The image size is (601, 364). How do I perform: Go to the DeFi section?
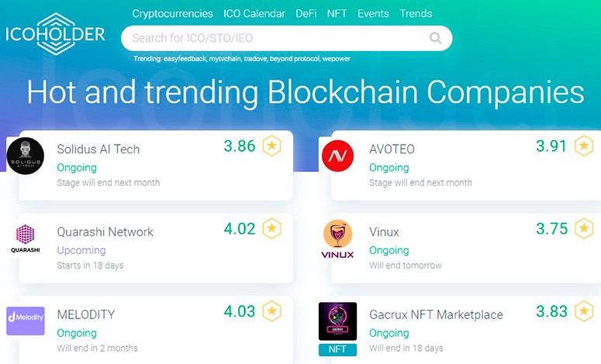(x=306, y=13)
